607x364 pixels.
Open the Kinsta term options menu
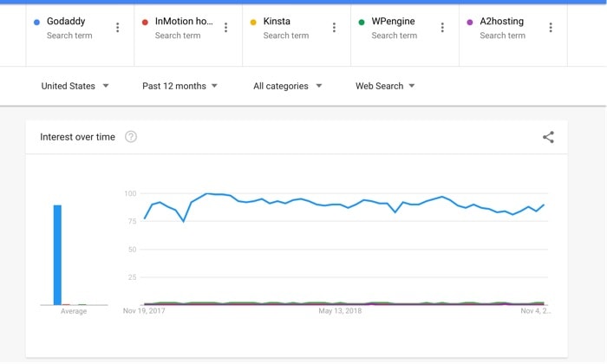tap(334, 28)
